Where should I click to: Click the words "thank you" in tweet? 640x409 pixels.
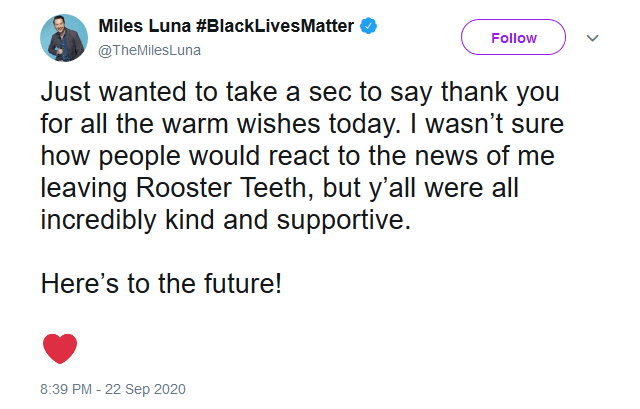point(500,91)
